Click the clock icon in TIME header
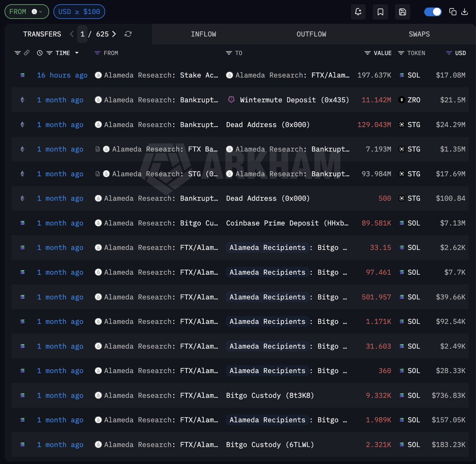 pyautogui.click(x=40, y=53)
